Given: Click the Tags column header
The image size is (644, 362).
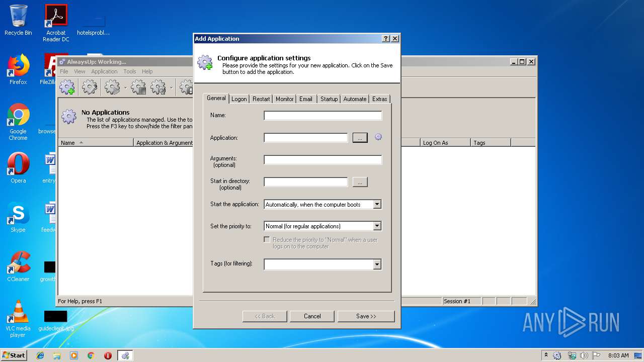Looking at the screenshot, I should [x=491, y=143].
